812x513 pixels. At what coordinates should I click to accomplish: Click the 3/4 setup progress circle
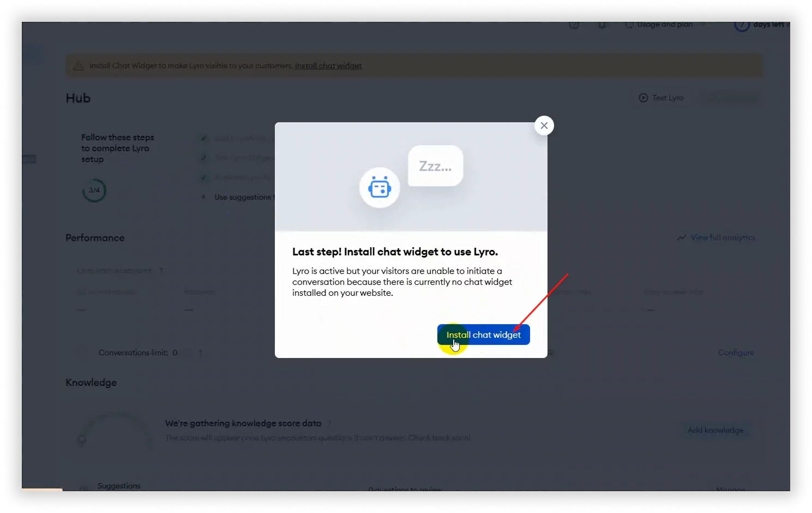pos(94,190)
